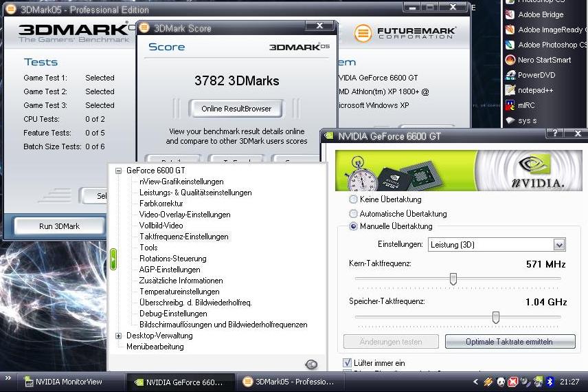The width and height of the screenshot is (588, 392).
Task: Select Keine Übertaktung radio button
Action: [x=353, y=199]
